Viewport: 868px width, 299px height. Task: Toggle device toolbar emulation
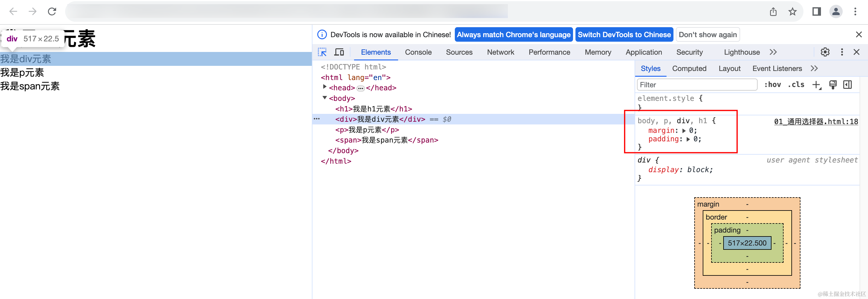[339, 52]
